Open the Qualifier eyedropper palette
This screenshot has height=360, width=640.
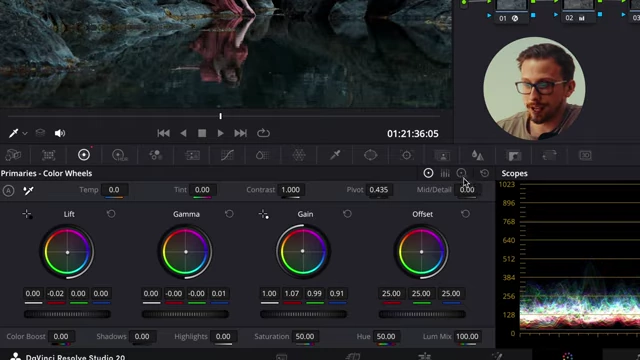[x=335, y=155]
